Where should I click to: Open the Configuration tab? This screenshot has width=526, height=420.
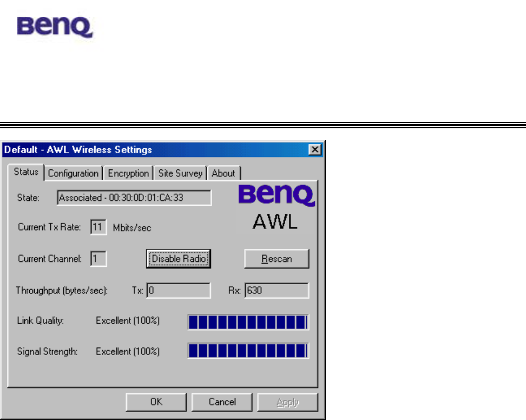click(x=73, y=173)
